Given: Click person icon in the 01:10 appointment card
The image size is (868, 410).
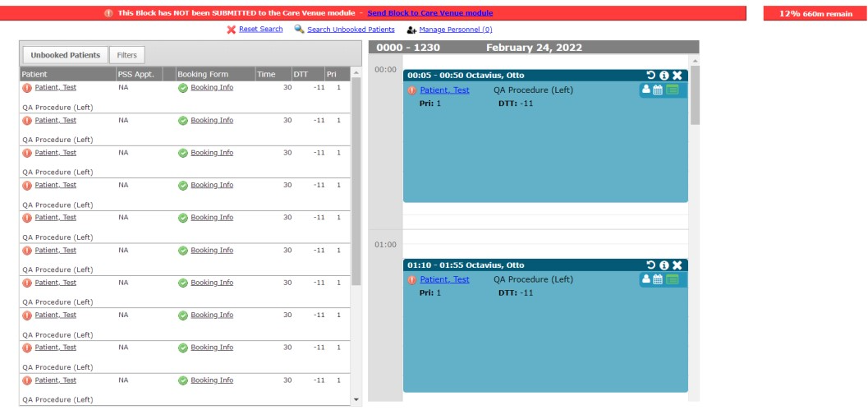Looking at the screenshot, I should pos(646,279).
